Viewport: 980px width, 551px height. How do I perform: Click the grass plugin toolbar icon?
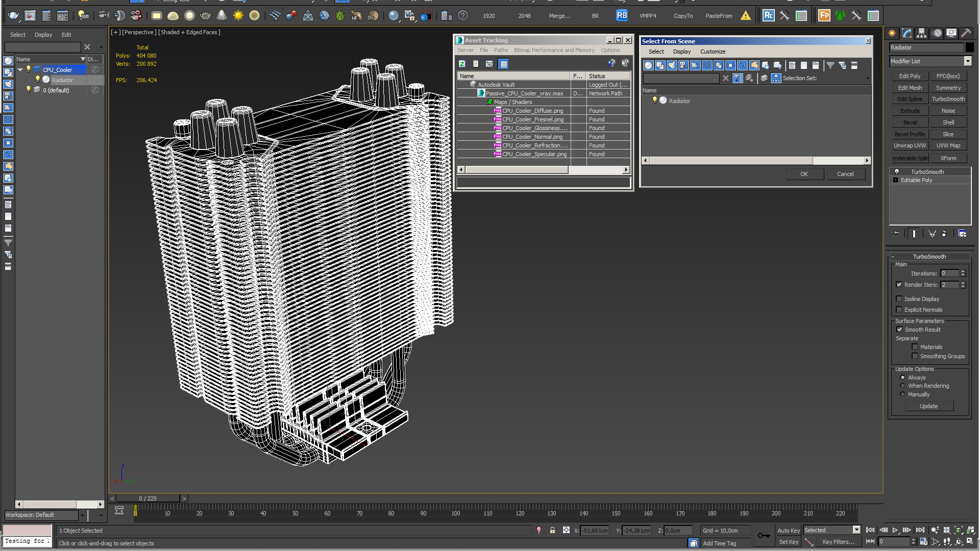pos(340,16)
